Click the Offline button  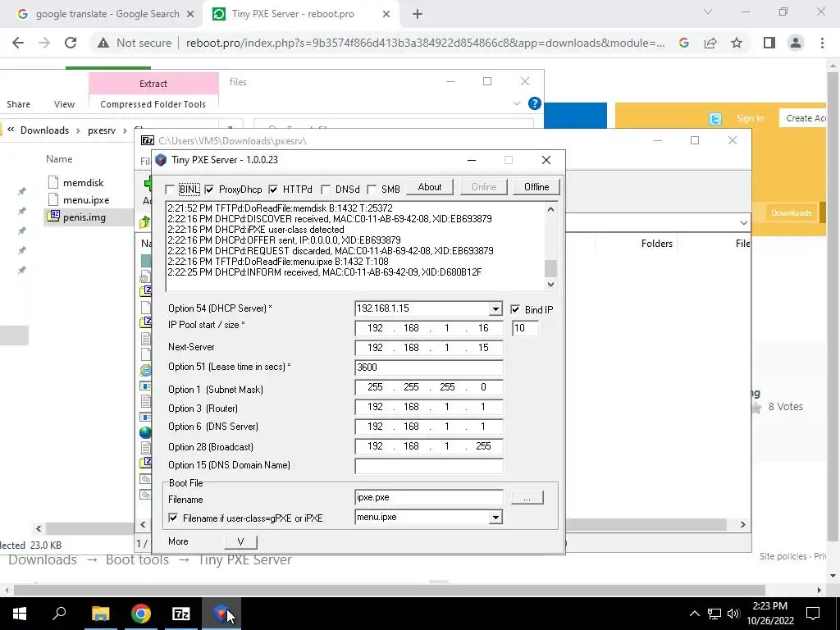(x=536, y=187)
